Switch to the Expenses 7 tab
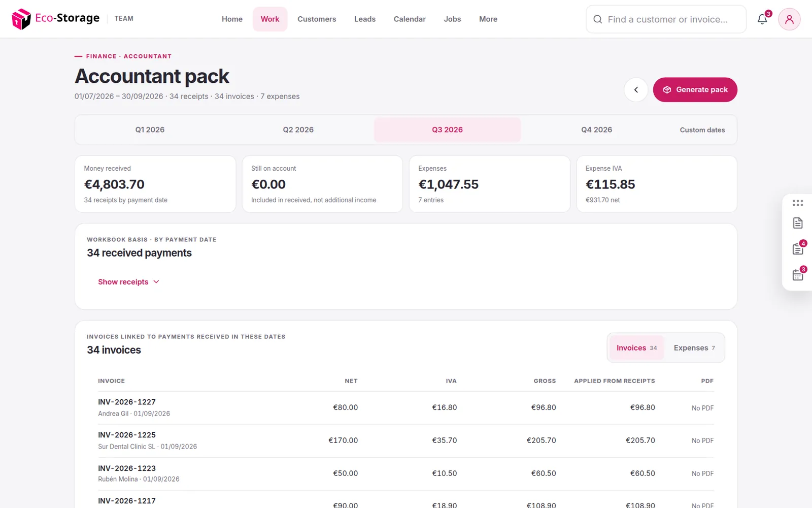The image size is (812, 508). [694, 348]
